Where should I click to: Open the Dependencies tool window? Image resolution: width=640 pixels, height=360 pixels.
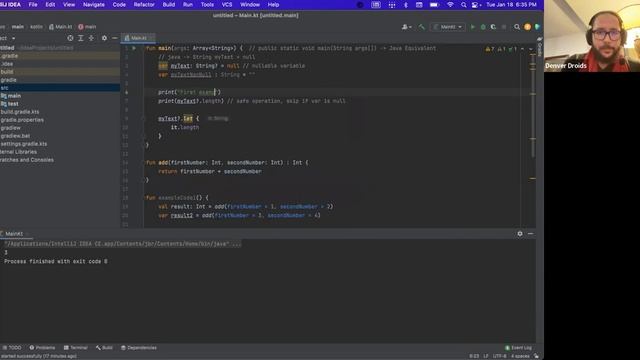(139, 348)
